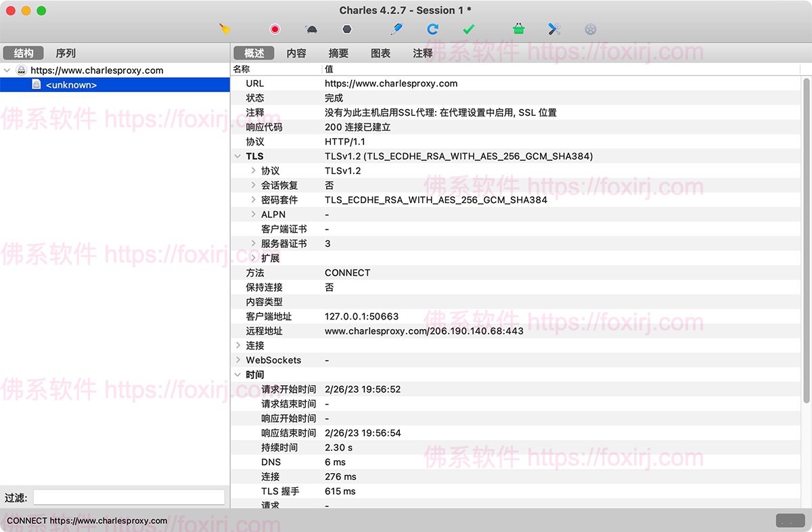Open the Settings gear icon
This screenshot has height=532, width=812.
tap(591, 29)
